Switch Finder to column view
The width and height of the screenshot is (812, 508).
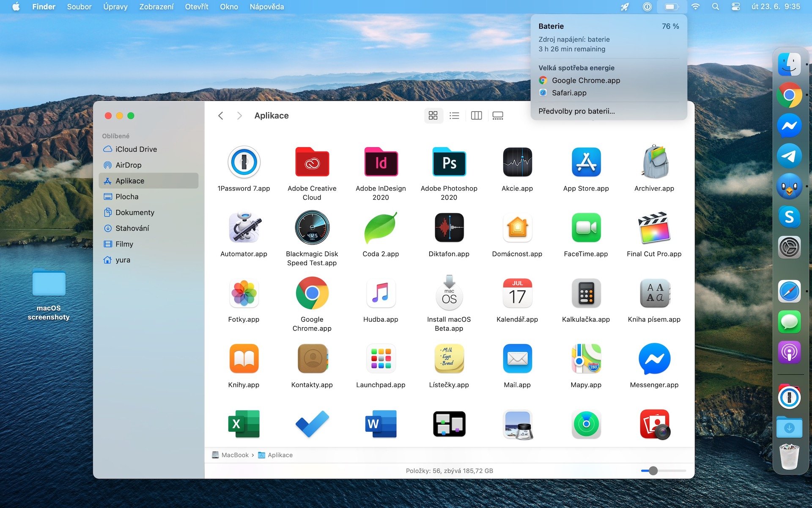click(x=476, y=116)
